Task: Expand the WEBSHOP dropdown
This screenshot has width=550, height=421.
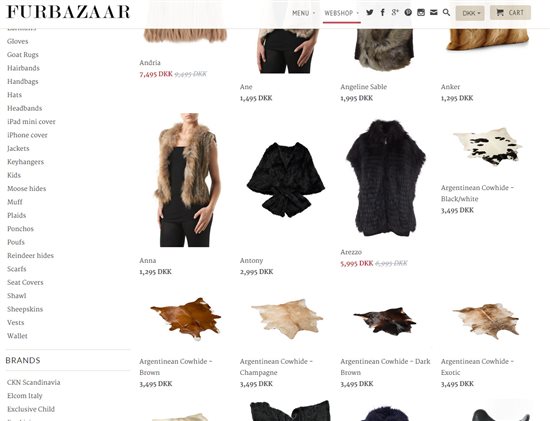Action: [342, 13]
